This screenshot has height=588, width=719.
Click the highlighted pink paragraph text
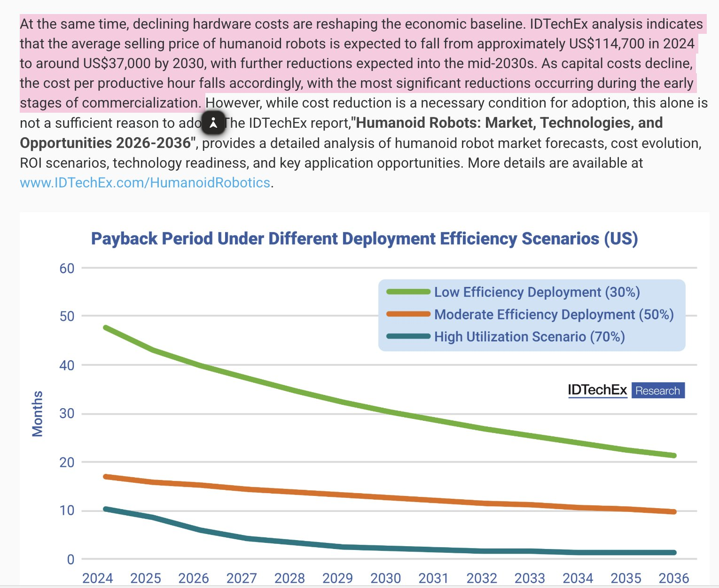[x=357, y=63]
